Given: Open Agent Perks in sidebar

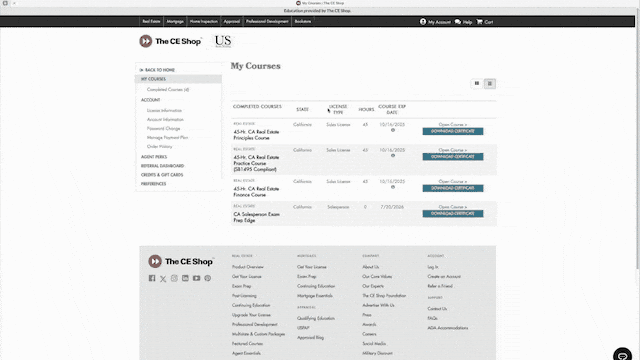Looking at the screenshot, I should [154, 157].
